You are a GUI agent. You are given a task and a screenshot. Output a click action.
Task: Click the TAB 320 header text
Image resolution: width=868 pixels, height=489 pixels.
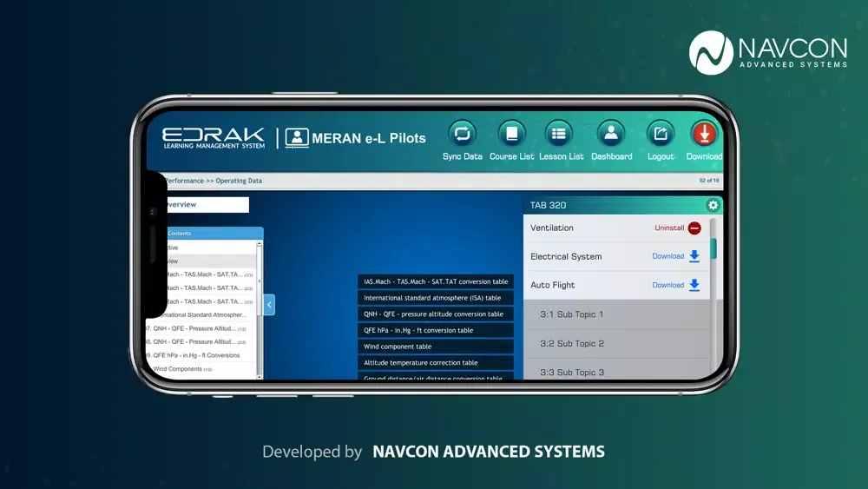click(x=548, y=206)
